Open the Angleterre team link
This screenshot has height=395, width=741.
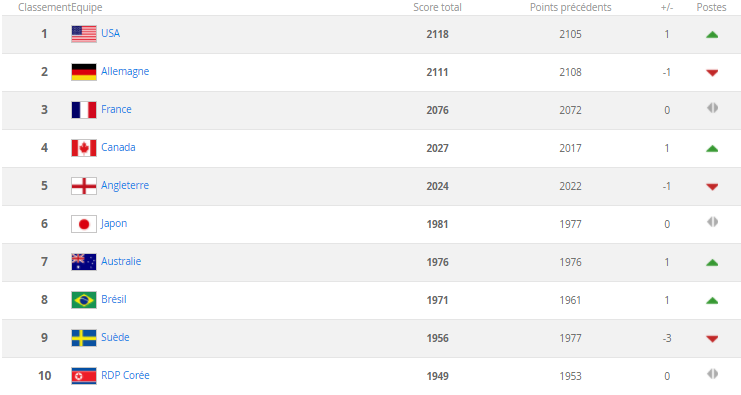(125, 185)
